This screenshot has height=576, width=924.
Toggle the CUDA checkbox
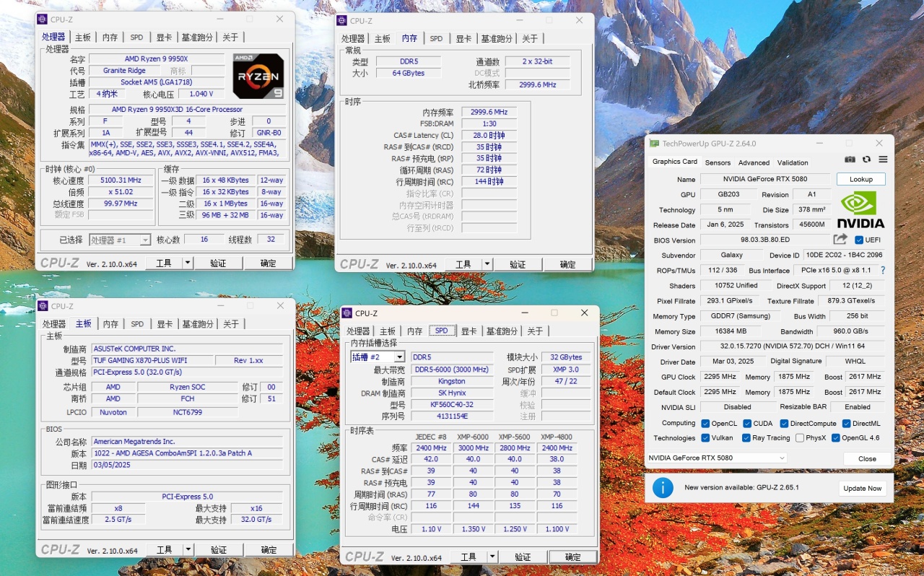click(747, 424)
